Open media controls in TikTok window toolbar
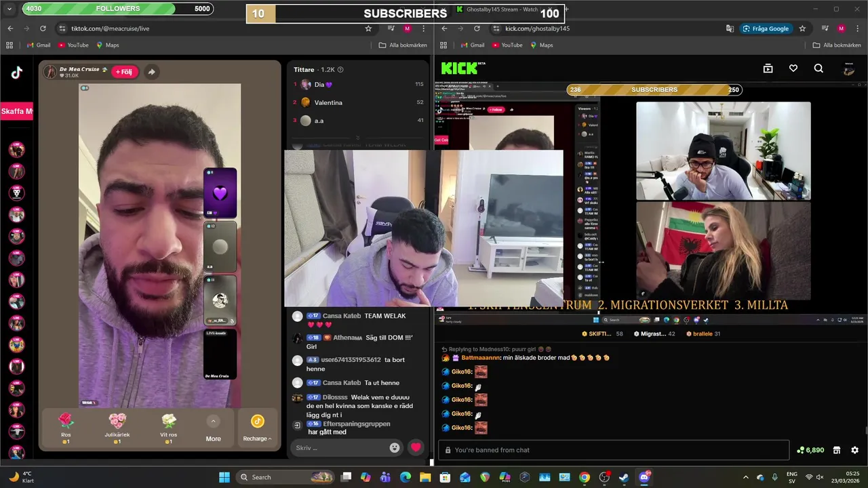Viewport: 868px width, 488px height. (391, 28)
